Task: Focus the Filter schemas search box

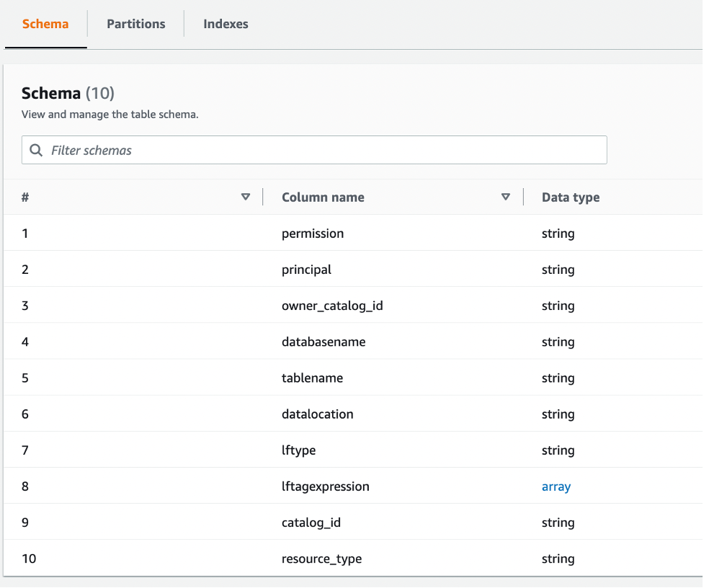Action: coord(324,151)
